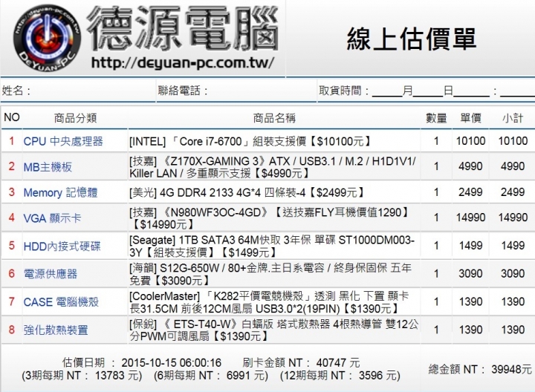The height and width of the screenshot is (392, 535).
Task: Open the CASE 電腦機殼 category link
Action: [x=61, y=301]
